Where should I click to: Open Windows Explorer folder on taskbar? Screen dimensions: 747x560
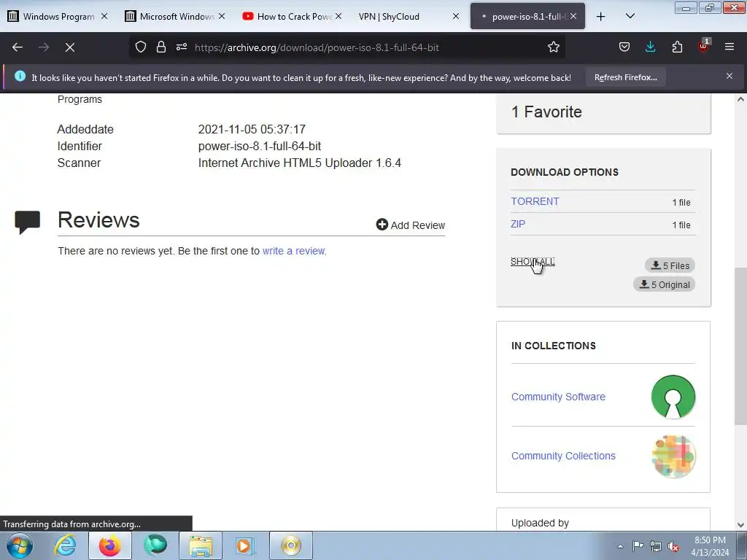pos(200,545)
